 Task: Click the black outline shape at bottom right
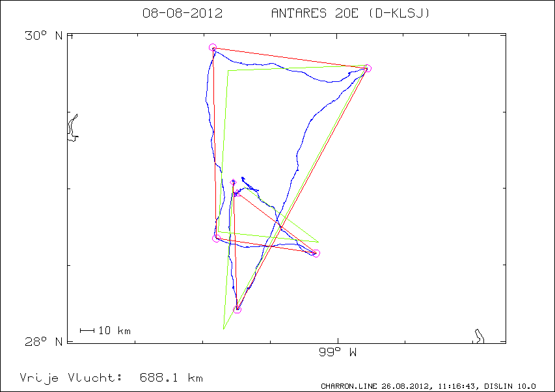pos(480,336)
